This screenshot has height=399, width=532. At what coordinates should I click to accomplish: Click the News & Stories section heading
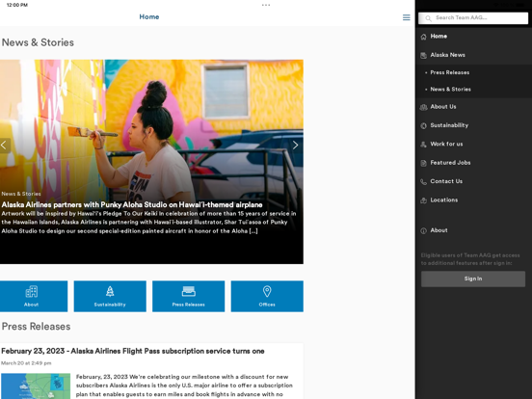pyautogui.click(x=38, y=42)
